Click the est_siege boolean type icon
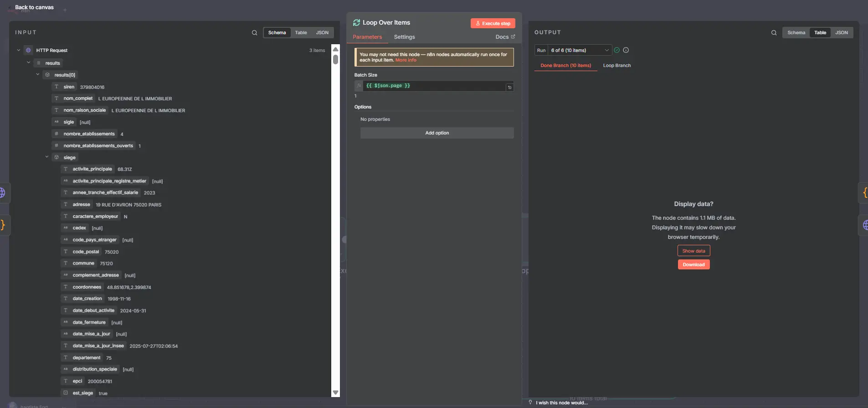 coord(66,393)
